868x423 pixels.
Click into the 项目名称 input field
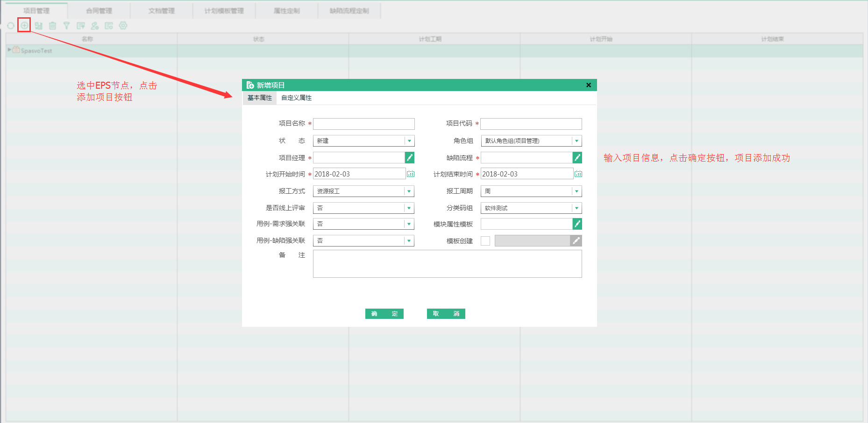point(363,124)
